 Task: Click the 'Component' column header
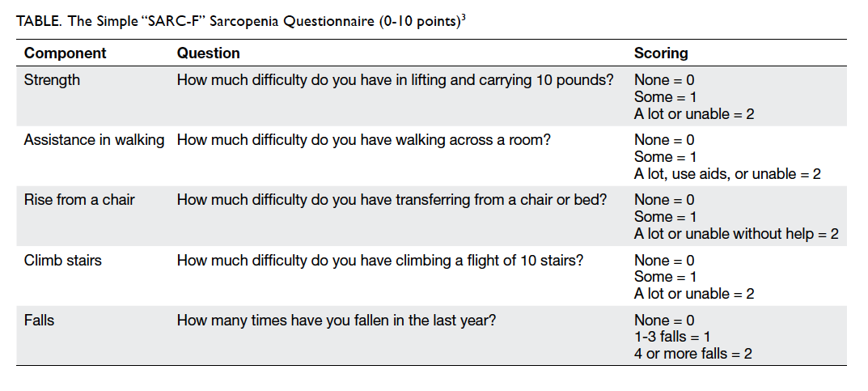tap(66, 53)
